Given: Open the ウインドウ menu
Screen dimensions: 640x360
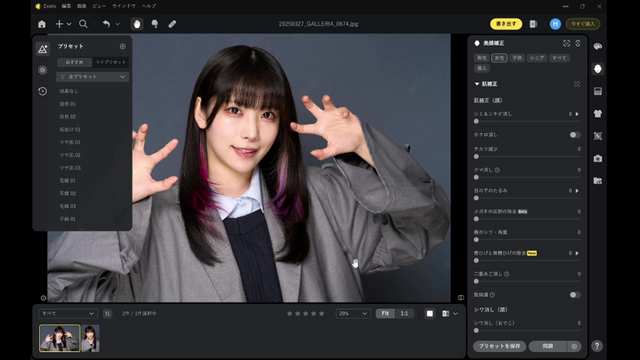Looking at the screenshot, I should (124, 6).
